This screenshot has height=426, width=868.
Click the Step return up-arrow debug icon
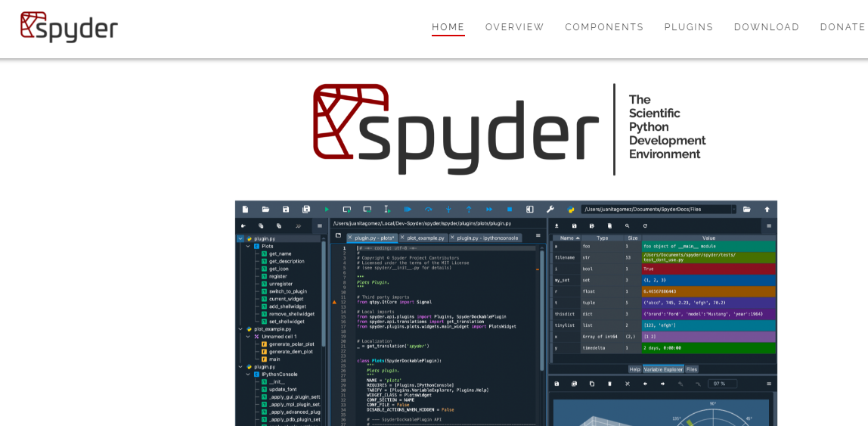coord(469,210)
